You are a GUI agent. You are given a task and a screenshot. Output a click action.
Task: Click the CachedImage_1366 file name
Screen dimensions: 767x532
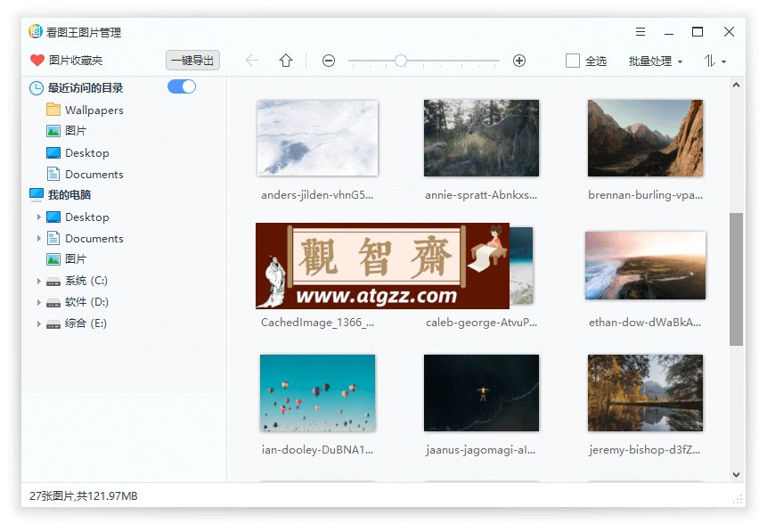tap(317, 323)
